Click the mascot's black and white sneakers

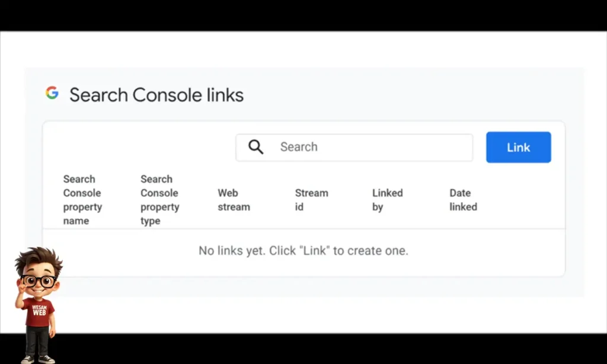tap(37, 359)
